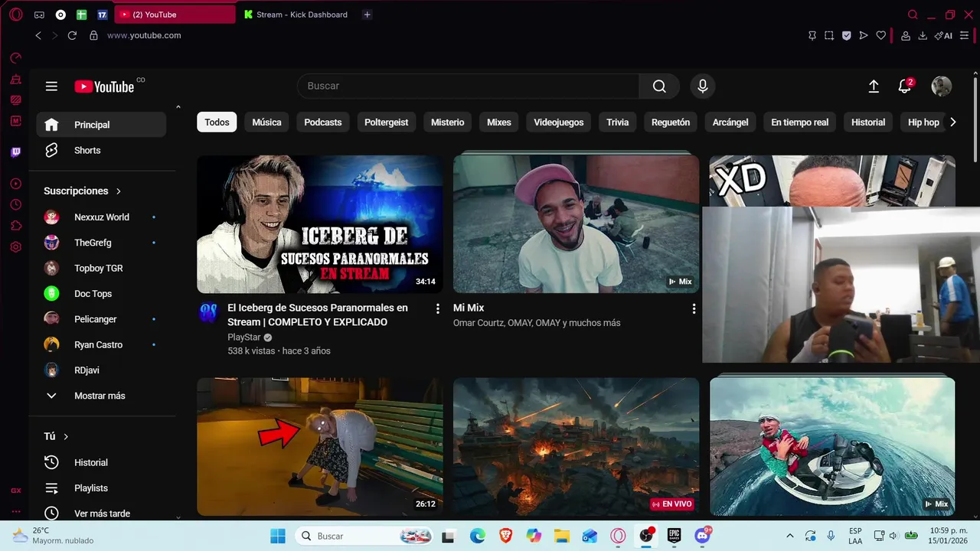
Task: Open the Iceberg de Sucesos Paranormales thumbnail
Action: [320, 224]
